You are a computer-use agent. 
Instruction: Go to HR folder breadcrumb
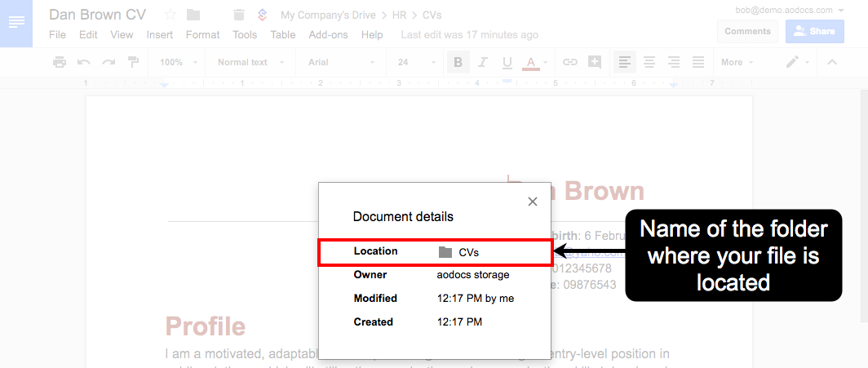point(399,15)
